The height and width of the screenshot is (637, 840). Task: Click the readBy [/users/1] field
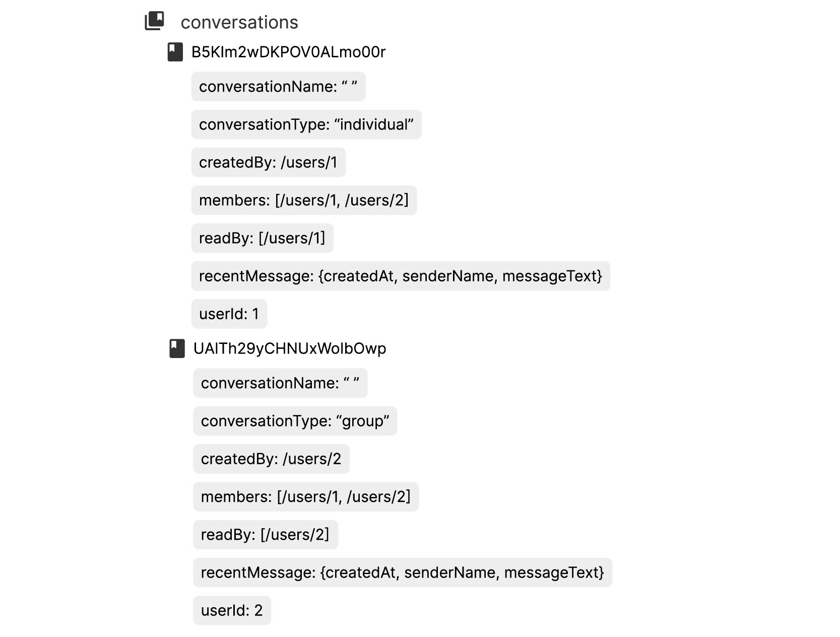[x=263, y=238]
